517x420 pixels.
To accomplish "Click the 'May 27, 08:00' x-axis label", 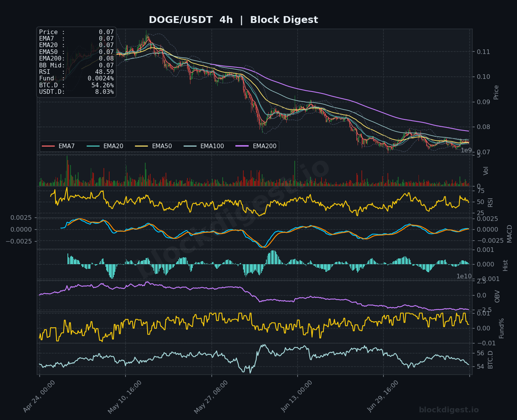I will click(211, 397).
